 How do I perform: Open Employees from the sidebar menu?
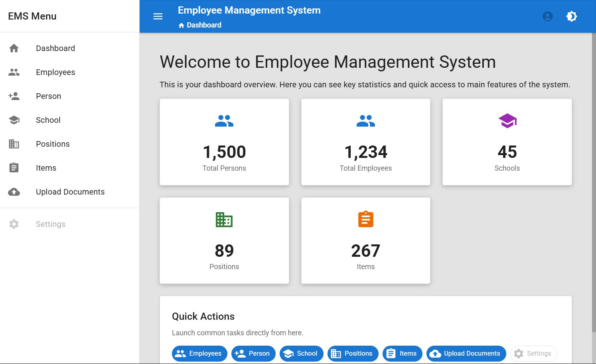tap(55, 72)
